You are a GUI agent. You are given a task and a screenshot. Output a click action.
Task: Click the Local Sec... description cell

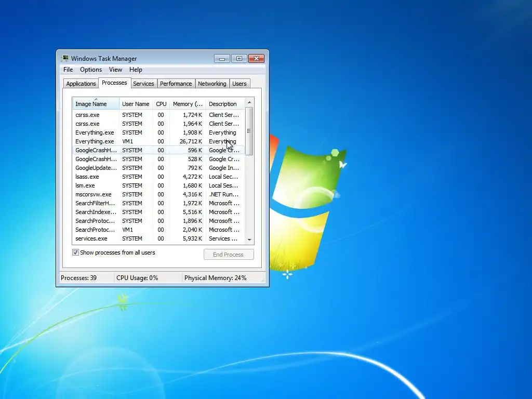(223, 177)
